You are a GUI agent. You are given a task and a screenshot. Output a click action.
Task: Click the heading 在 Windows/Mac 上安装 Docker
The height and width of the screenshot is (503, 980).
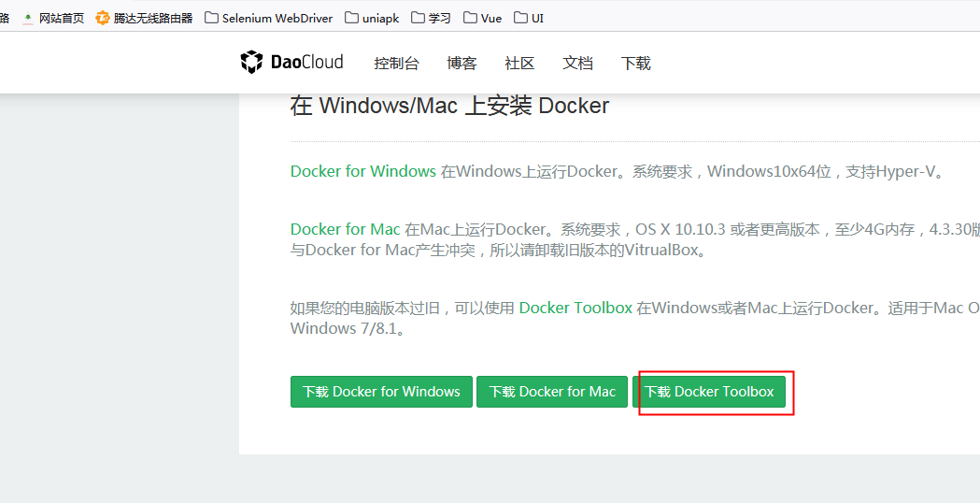(x=449, y=106)
